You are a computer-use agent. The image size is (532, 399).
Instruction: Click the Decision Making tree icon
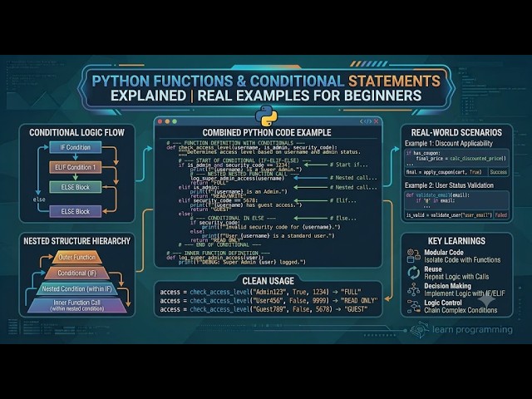click(x=414, y=289)
